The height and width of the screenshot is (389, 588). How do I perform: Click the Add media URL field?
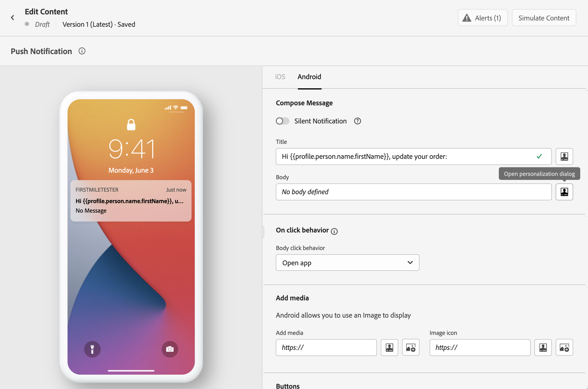point(326,348)
